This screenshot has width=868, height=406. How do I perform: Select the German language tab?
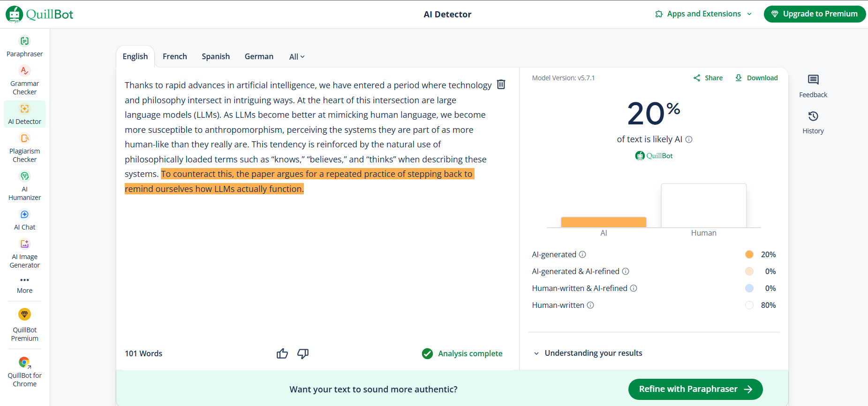point(258,56)
